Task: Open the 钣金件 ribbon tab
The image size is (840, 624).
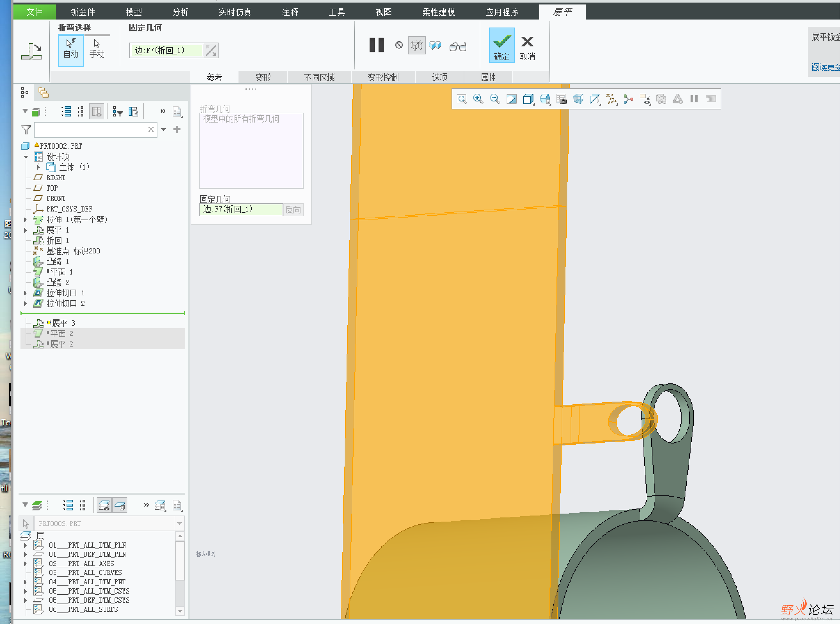Action: (83, 12)
